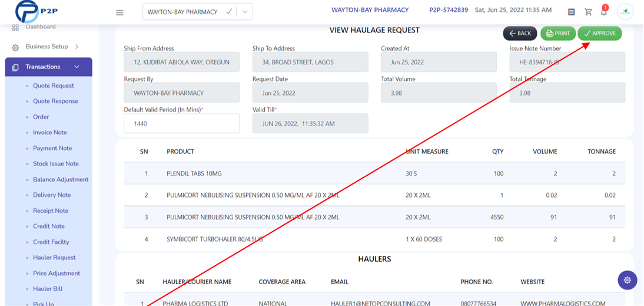
Task: Click the Default Valid Period input field
Action: click(181, 123)
